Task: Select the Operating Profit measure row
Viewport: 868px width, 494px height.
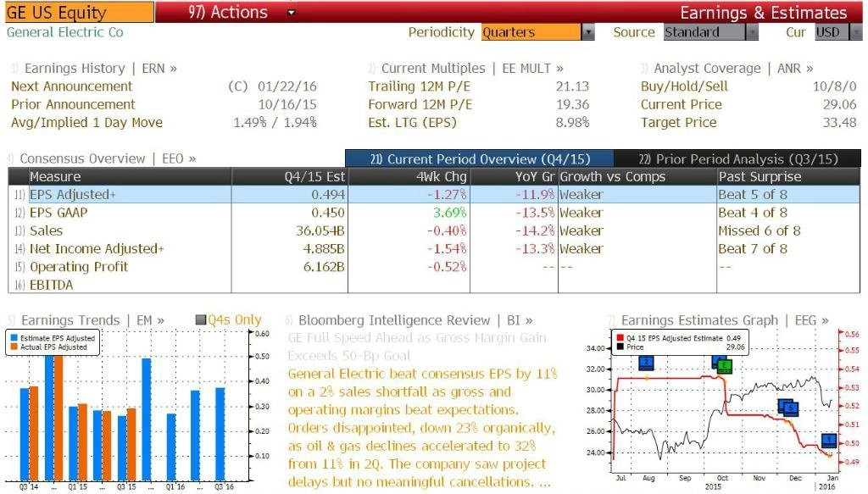Action: pos(434,267)
